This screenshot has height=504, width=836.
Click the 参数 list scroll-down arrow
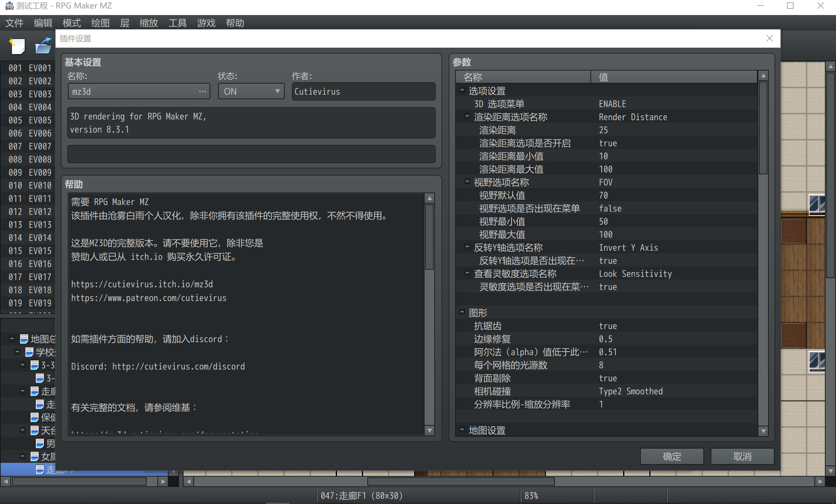[x=763, y=431]
